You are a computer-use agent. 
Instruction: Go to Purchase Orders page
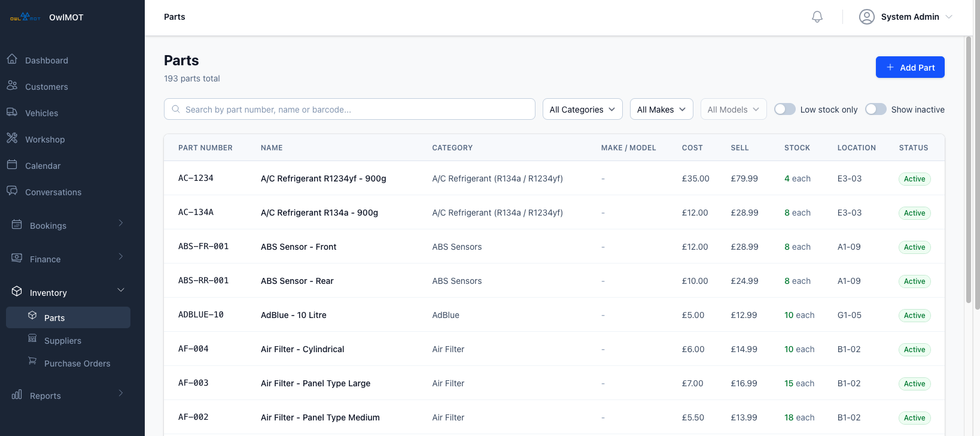click(x=77, y=363)
